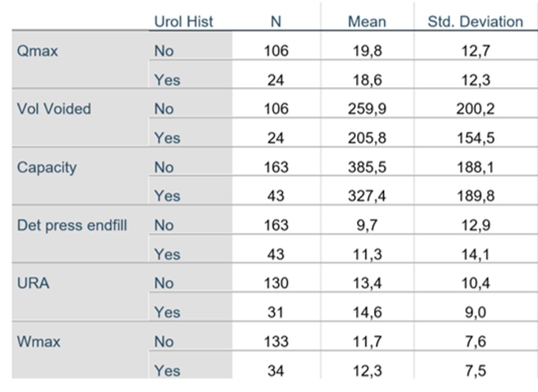
Task: Click the Det press endfill row label
Action: point(72,225)
